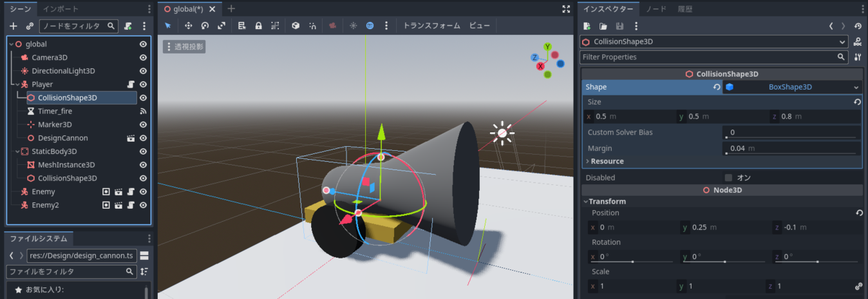This screenshot has width=868, height=299.
Task: Toggle the use local space cube icon
Action: pyautogui.click(x=296, y=26)
